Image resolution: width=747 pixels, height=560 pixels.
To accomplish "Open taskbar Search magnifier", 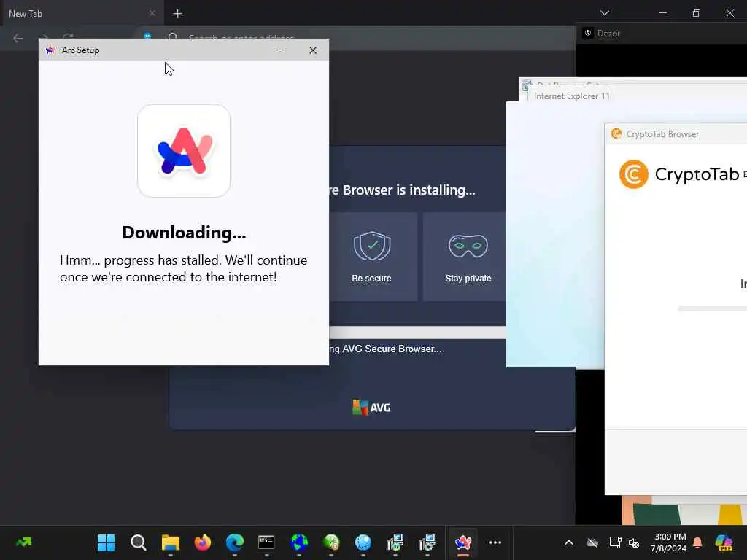I will pyautogui.click(x=138, y=542).
